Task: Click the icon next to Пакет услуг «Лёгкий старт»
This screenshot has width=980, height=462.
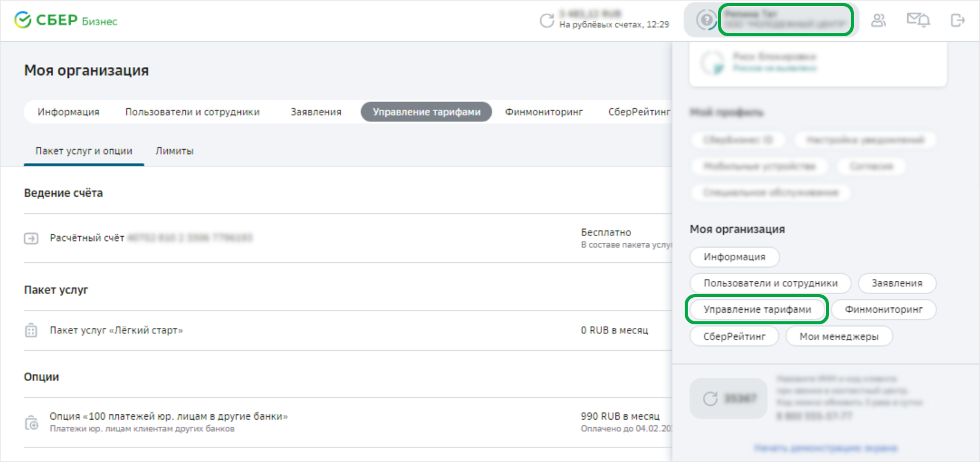Action: 31,330
